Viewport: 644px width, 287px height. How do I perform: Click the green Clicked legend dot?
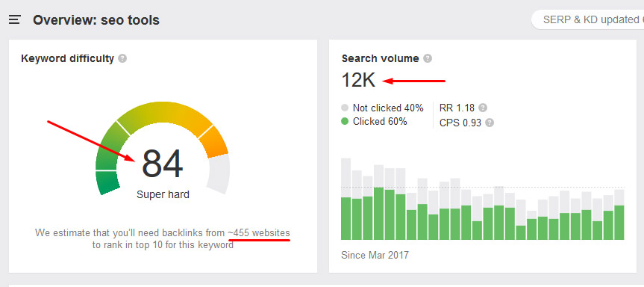[345, 121]
